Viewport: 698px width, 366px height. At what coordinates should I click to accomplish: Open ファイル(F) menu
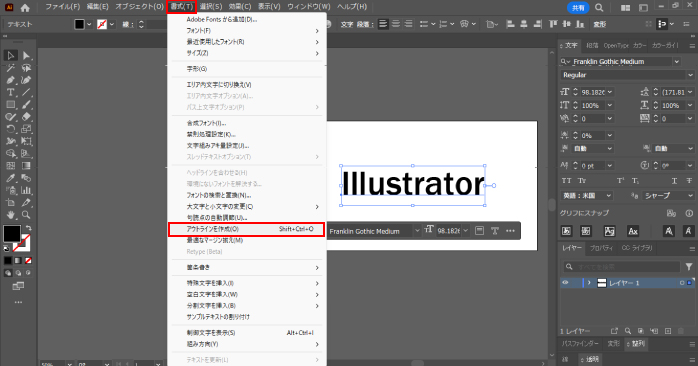(x=63, y=7)
